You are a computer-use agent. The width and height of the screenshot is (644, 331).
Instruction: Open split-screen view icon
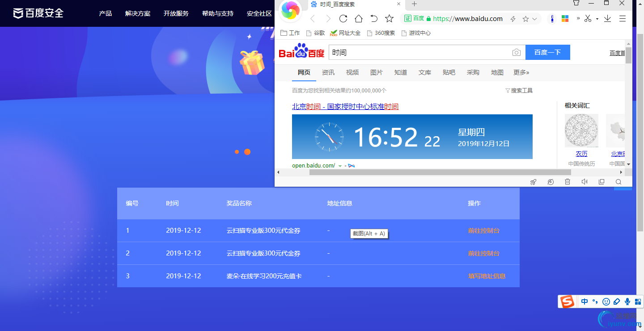[602, 182]
